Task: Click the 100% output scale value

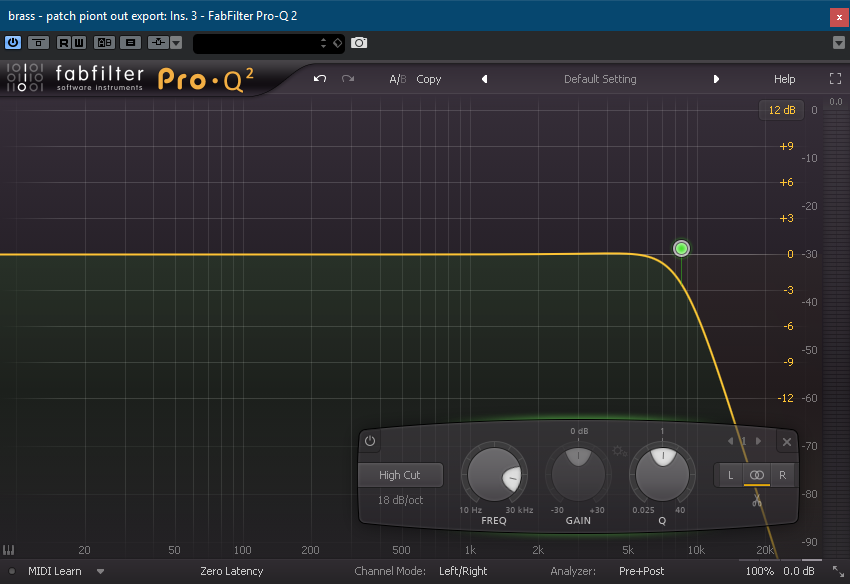Action: pyautogui.click(x=759, y=571)
